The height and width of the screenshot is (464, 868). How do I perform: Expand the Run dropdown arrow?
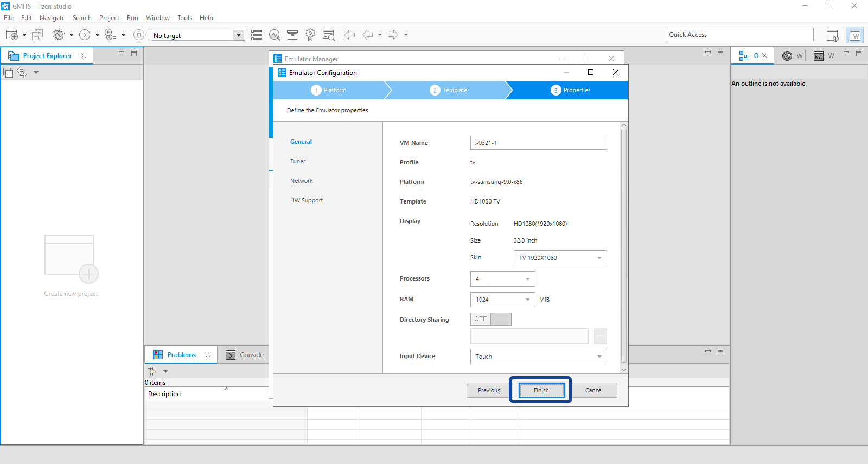click(97, 35)
